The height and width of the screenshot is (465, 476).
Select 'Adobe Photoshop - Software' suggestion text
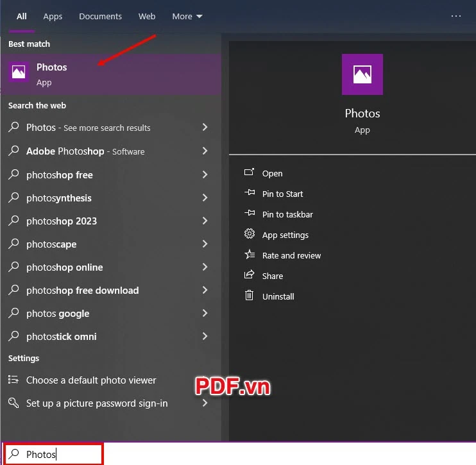85,151
